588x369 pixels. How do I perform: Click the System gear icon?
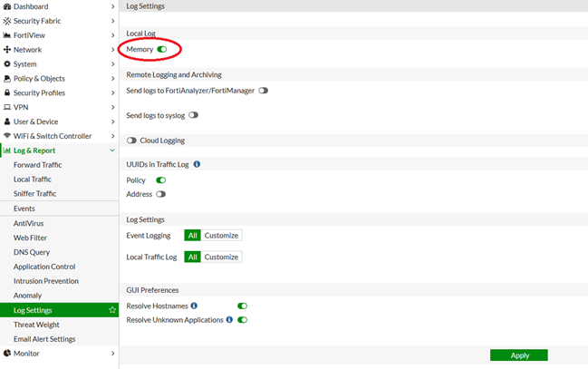click(x=7, y=64)
